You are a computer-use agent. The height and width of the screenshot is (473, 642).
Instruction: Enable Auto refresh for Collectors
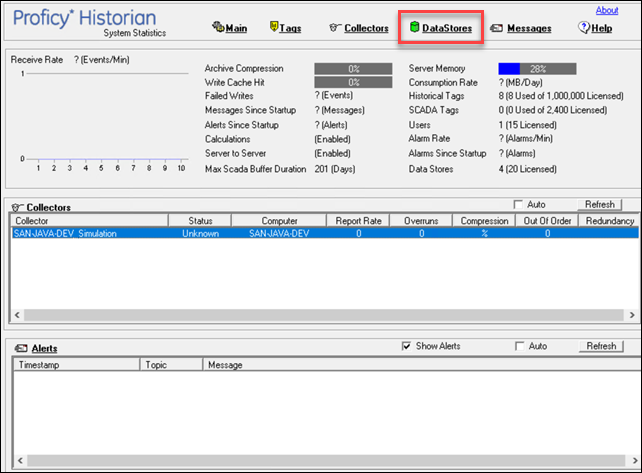(518, 204)
